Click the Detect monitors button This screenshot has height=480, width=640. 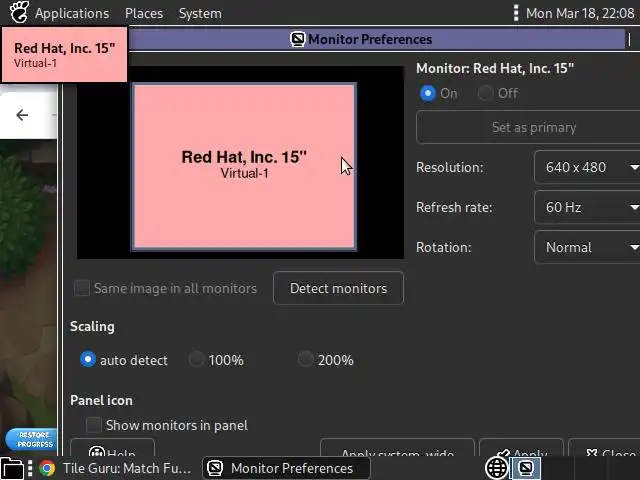point(338,288)
